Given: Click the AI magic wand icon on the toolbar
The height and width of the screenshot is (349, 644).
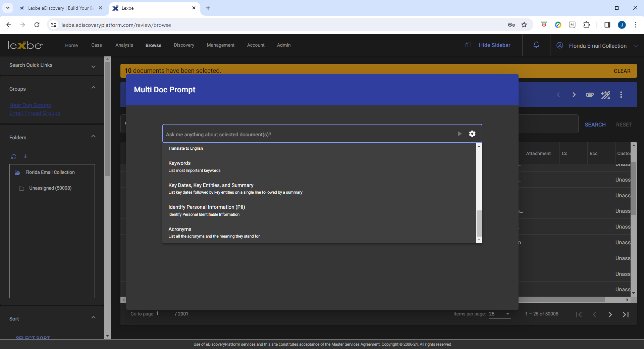Looking at the screenshot, I should 605,95.
